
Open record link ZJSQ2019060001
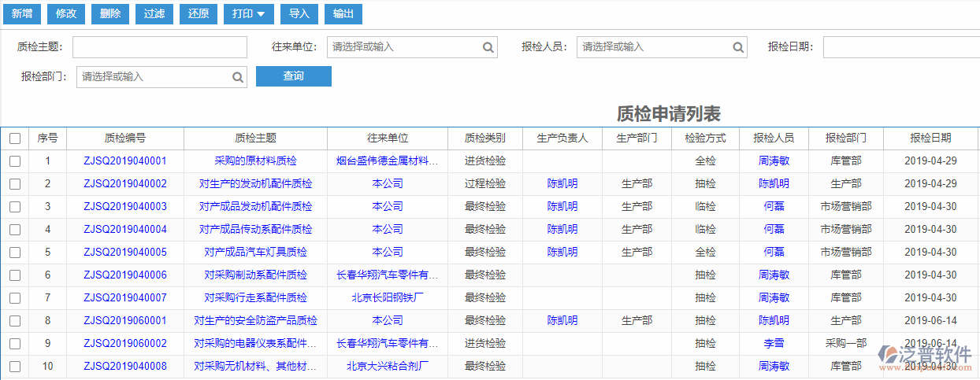125,321
